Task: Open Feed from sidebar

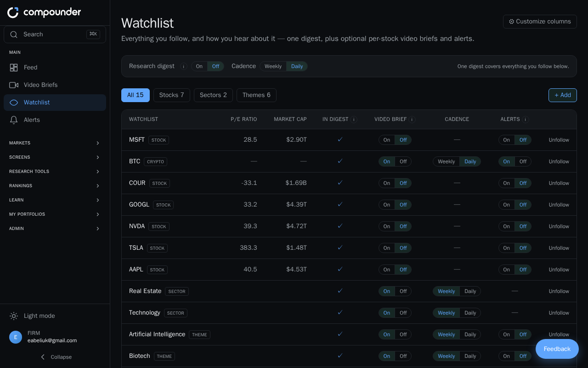Action: (55, 68)
